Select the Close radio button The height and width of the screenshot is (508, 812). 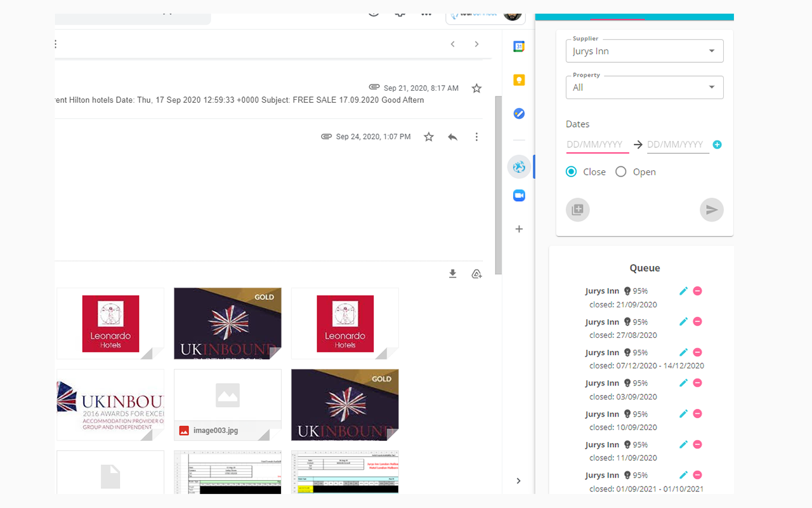(571, 171)
